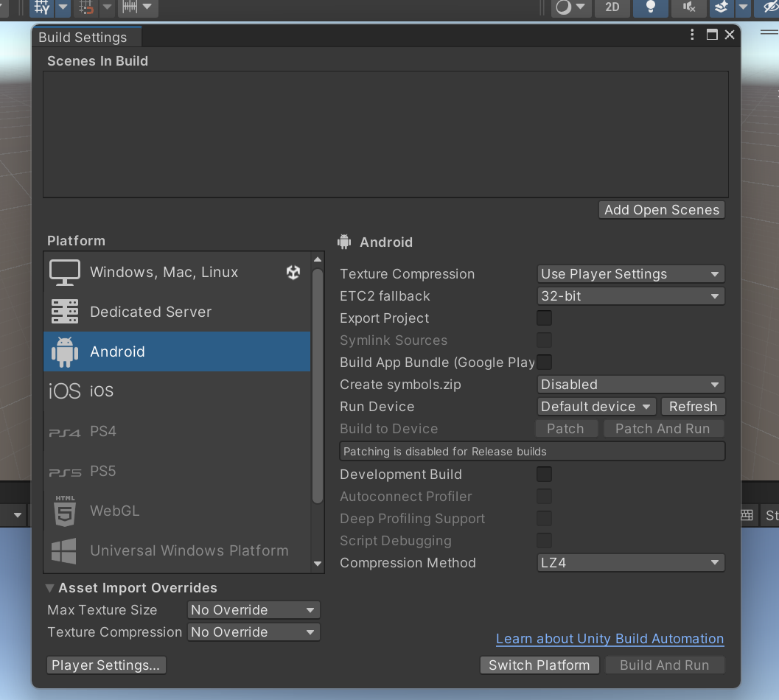Click the Windows logo icon for UWP
The width and height of the screenshot is (779, 700).
(64, 551)
